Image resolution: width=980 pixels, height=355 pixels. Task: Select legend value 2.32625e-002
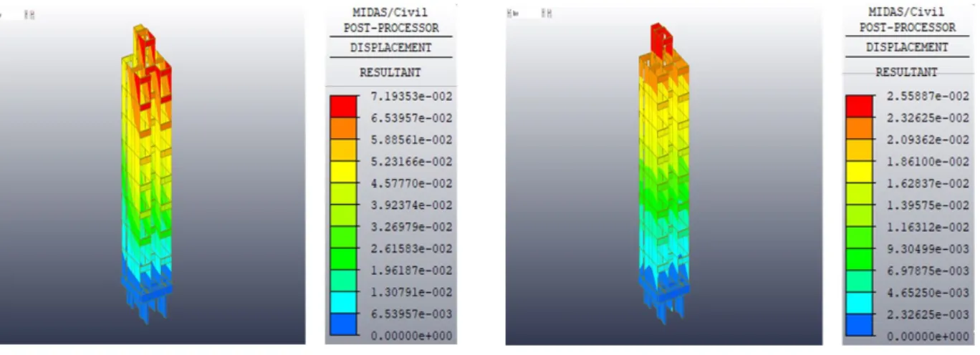tap(926, 117)
